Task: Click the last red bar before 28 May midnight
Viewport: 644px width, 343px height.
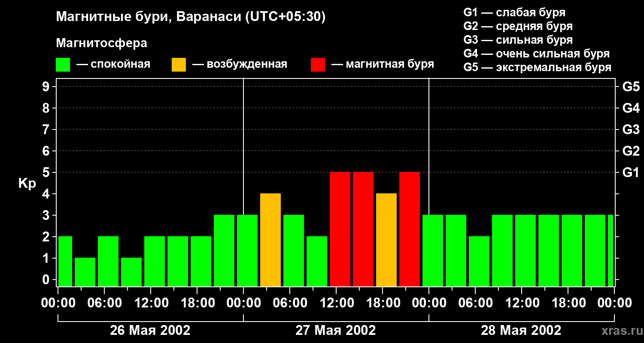Action: 410,229
